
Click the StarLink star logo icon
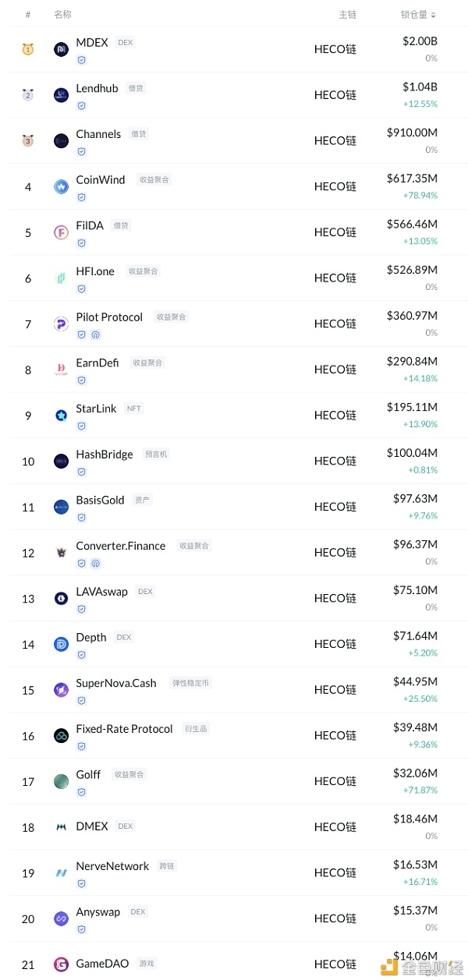click(61, 416)
